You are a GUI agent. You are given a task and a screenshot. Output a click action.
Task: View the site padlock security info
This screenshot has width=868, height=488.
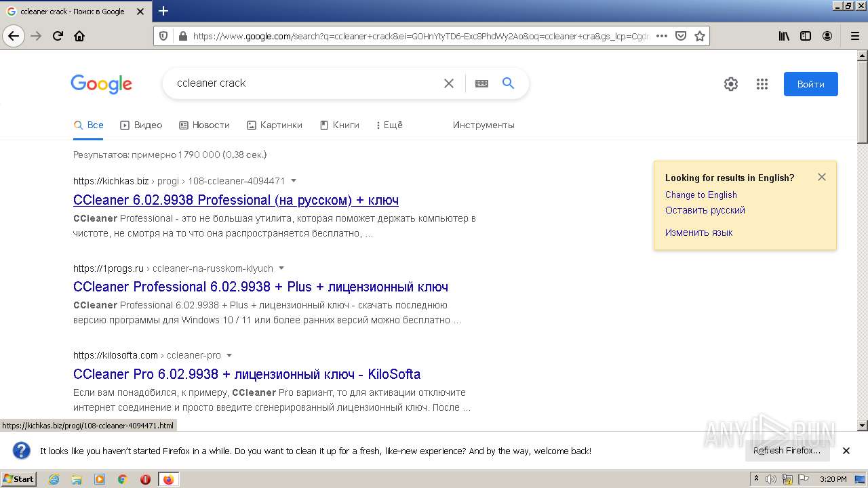tap(182, 36)
